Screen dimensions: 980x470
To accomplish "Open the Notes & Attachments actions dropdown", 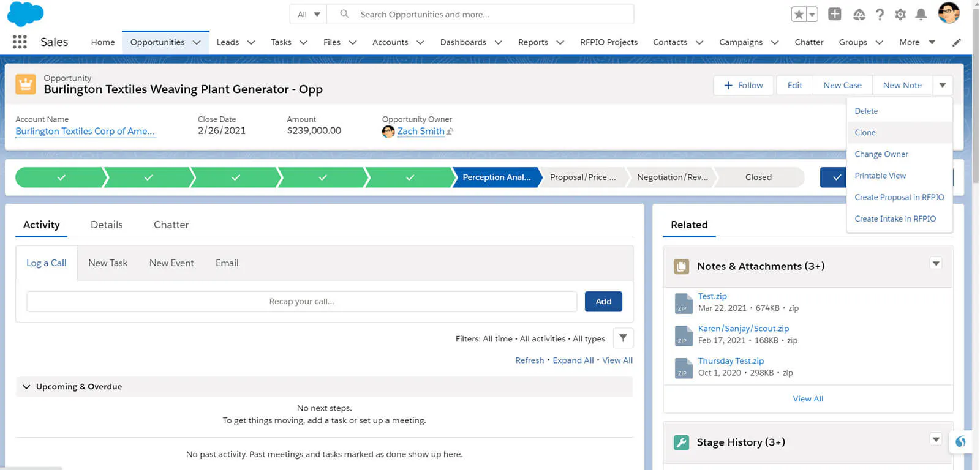I will (x=936, y=263).
